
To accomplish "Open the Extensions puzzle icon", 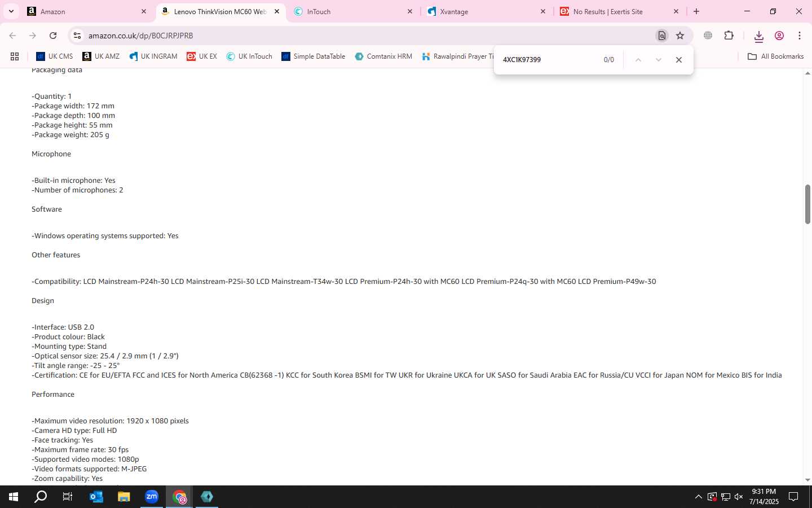I will point(729,36).
